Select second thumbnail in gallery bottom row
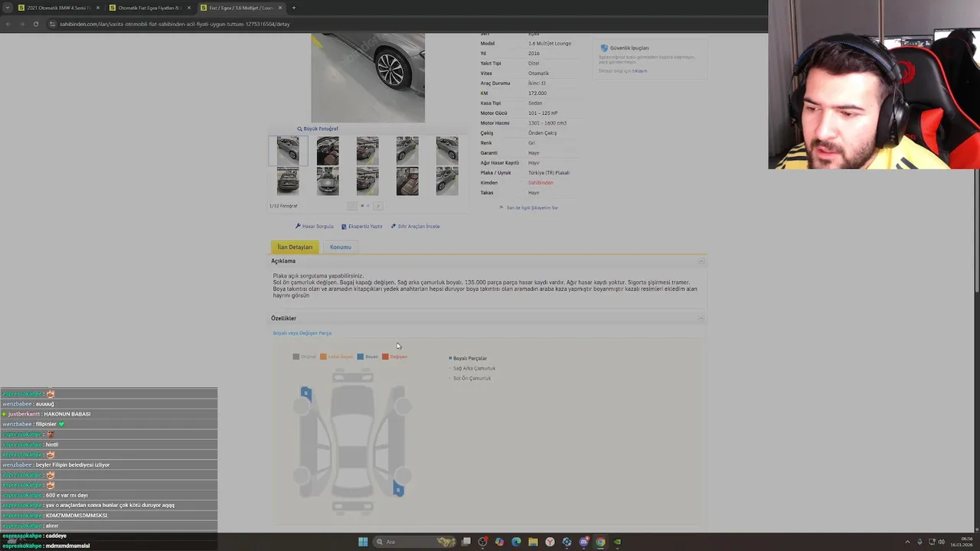The width and height of the screenshot is (980, 551). click(x=328, y=181)
